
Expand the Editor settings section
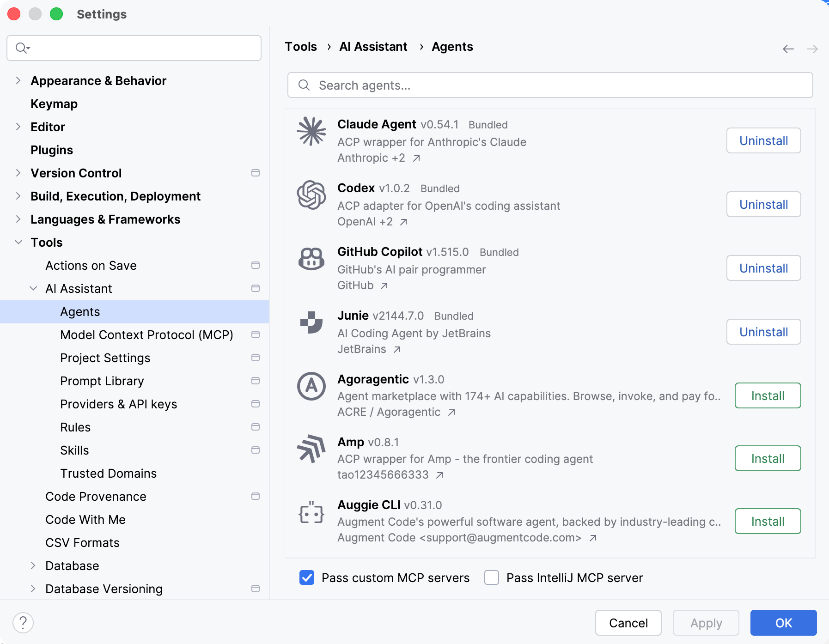pyautogui.click(x=18, y=127)
